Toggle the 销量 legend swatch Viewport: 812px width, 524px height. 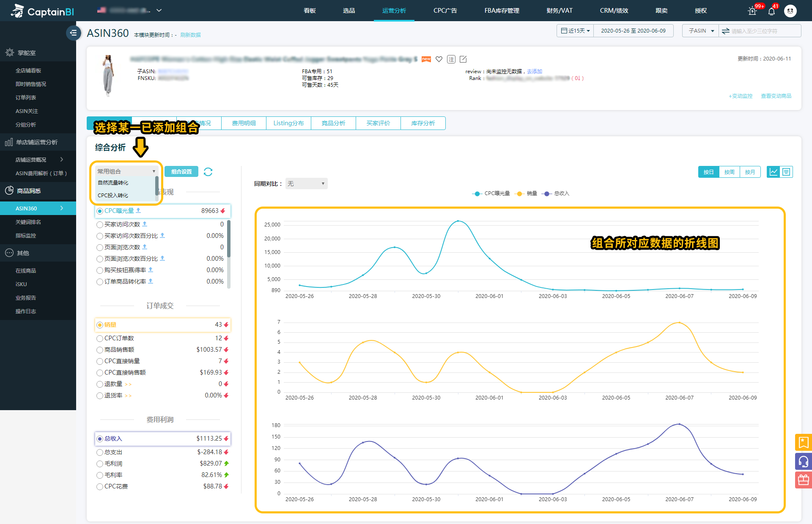[x=519, y=193]
